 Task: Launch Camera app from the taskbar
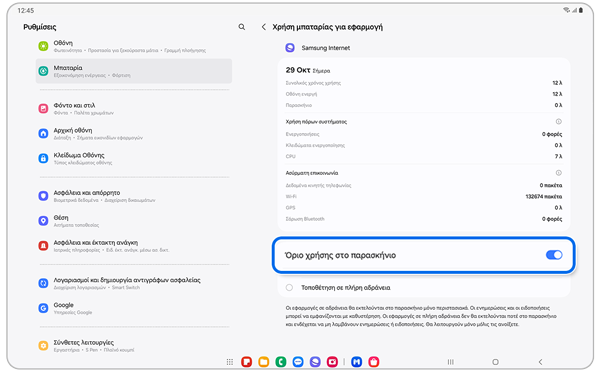pyautogui.click(x=332, y=362)
